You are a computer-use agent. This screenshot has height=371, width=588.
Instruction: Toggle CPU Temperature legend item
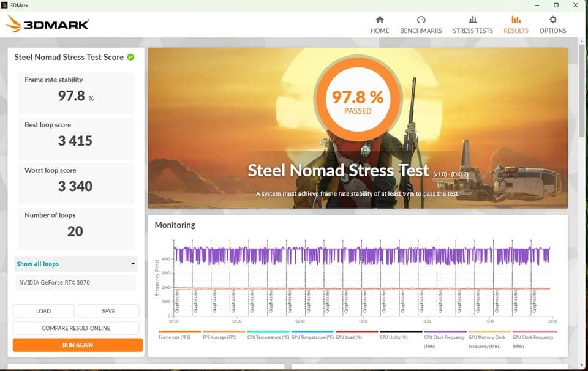[268, 335]
